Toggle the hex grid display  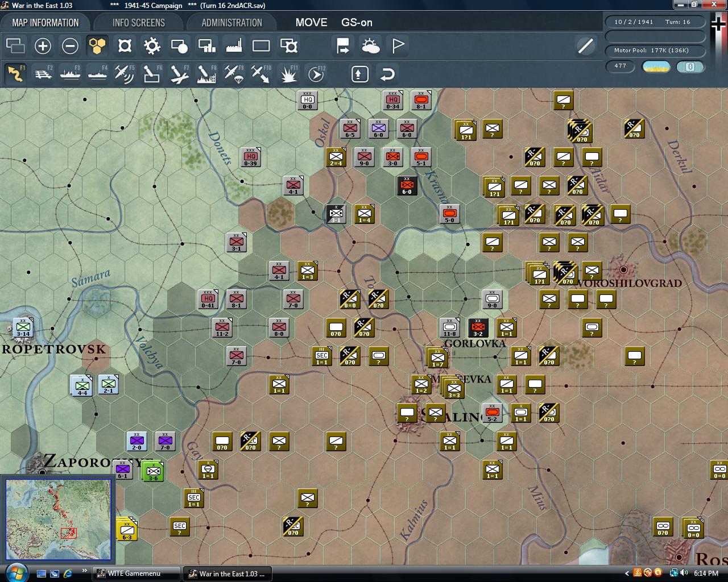pos(97,45)
